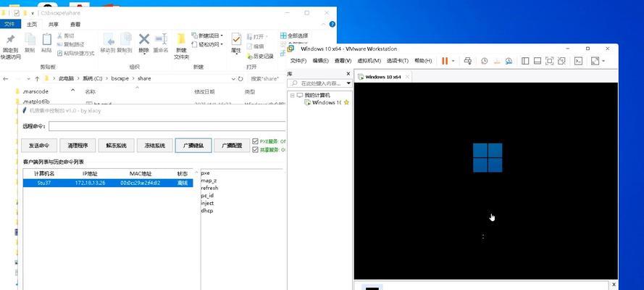The image size is (644, 290).
Task: Pause the VM with VMware's orange pause icon
Action: pyautogui.click(x=445, y=61)
